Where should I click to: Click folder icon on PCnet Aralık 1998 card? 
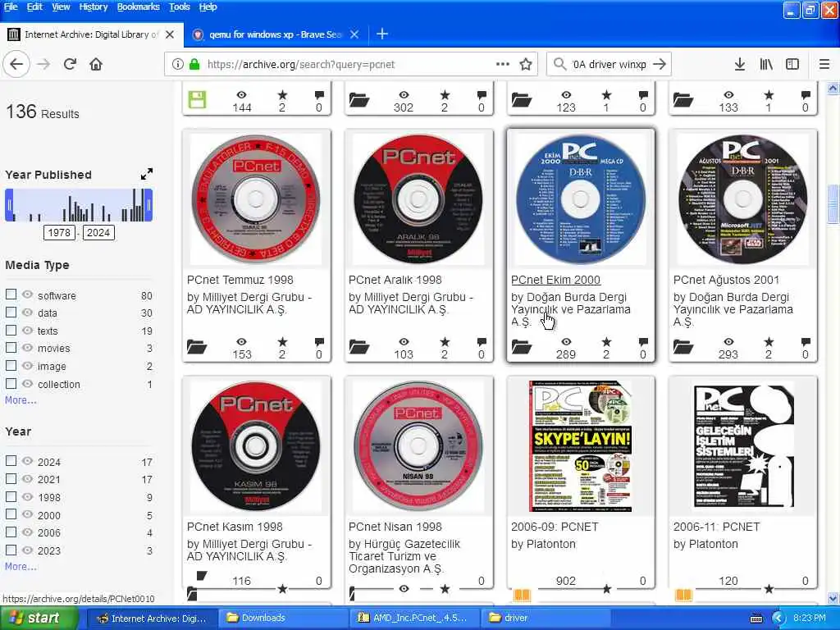pyautogui.click(x=359, y=347)
